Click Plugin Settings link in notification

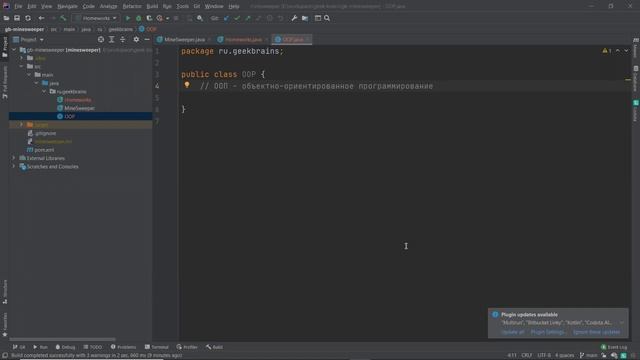(548, 332)
